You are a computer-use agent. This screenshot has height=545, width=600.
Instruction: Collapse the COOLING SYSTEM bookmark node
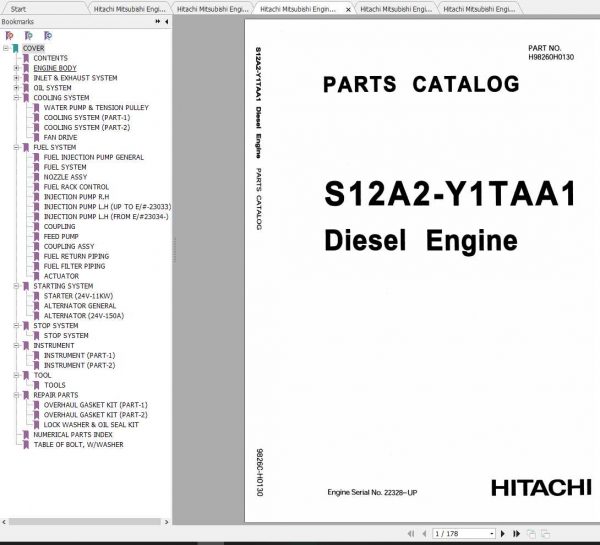coord(16,98)
